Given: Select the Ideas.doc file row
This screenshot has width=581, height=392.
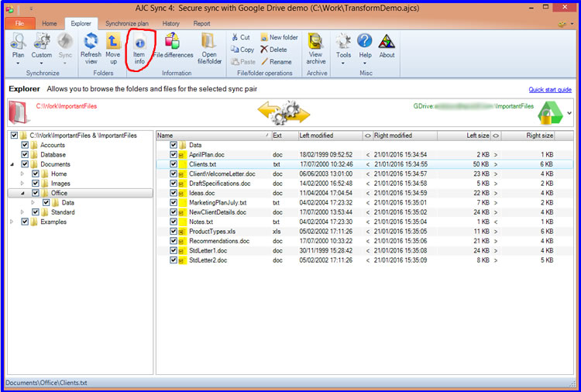Looking at the screenshot, I should [x=365, y=193].
